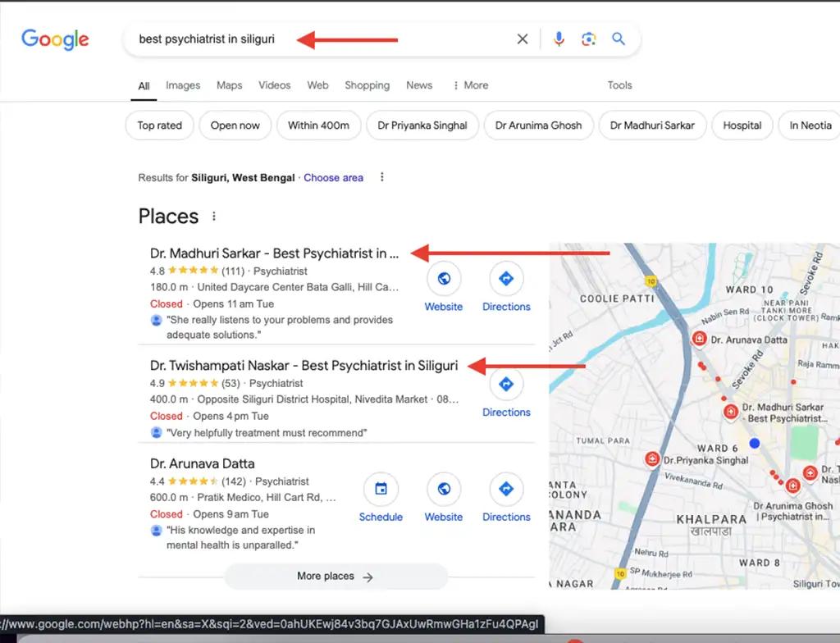This screenshot has width=840, height=643.
Task: Get directions to Dr. Madhuri Sarkar
Action: coord(506,288)
